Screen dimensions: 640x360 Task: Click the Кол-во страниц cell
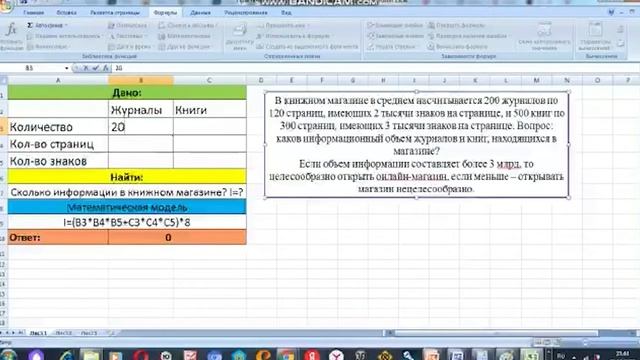click(58, 144)
